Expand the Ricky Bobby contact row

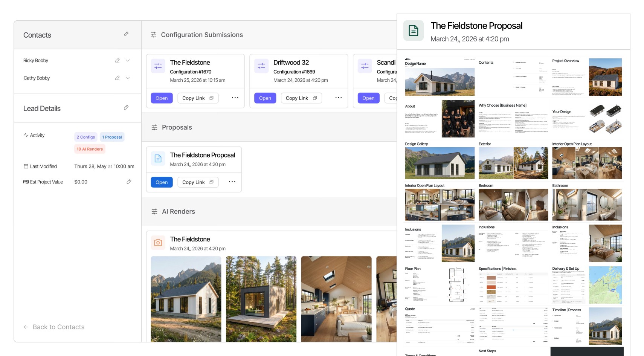[128, 60]
